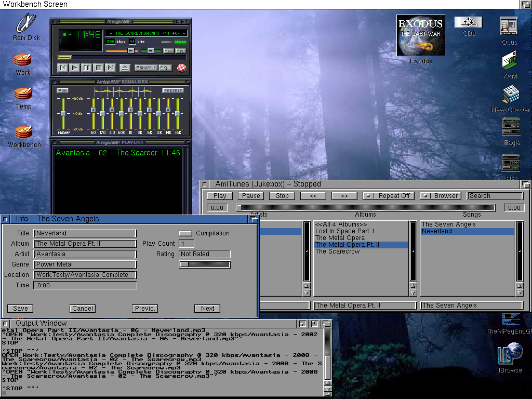Select the <<All 4 Albums>> entry
This screenshot has width=532, height=399.
[x=361, y=224]
